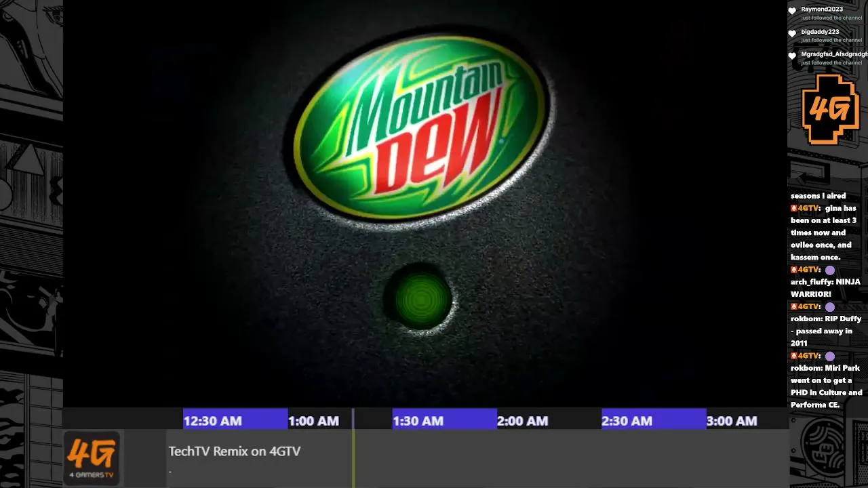Click the purple circle emote above "rokbom: Miri Park"
The width and height of the screenshot is (868, 488).
pyautogui.click(x=829, y=356)
